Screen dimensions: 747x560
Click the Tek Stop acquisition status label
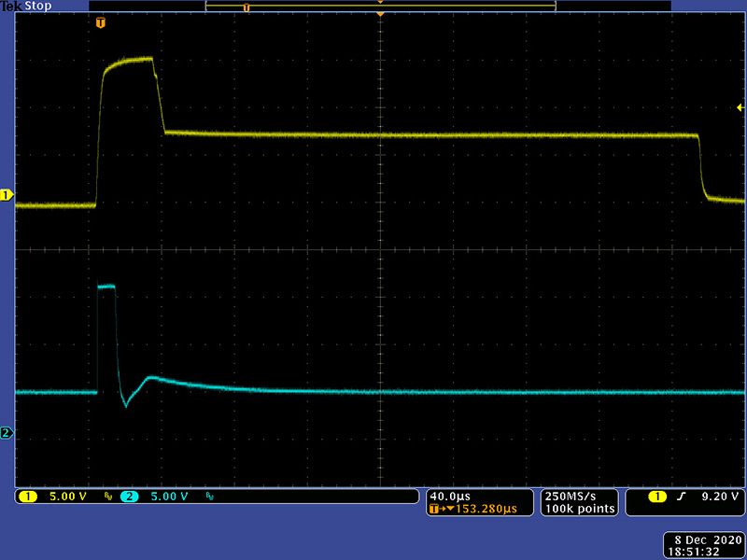pyautogui.click(x=25, y=6)
